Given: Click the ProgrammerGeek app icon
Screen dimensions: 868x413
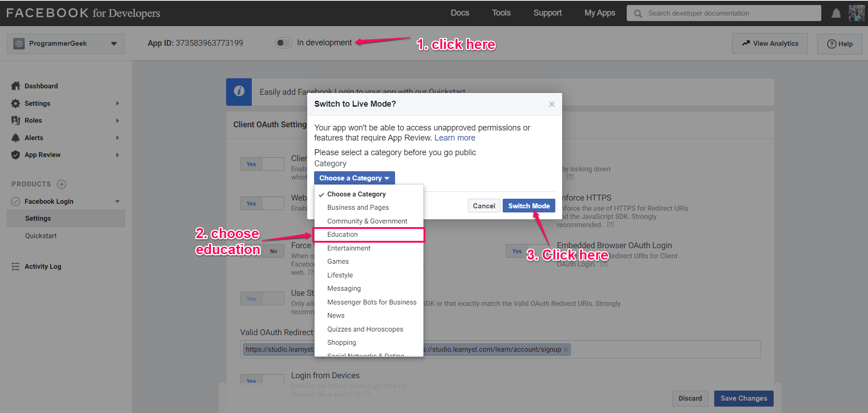Looking at the screenshot, I should pyautogui.click(x=19, y=43).
